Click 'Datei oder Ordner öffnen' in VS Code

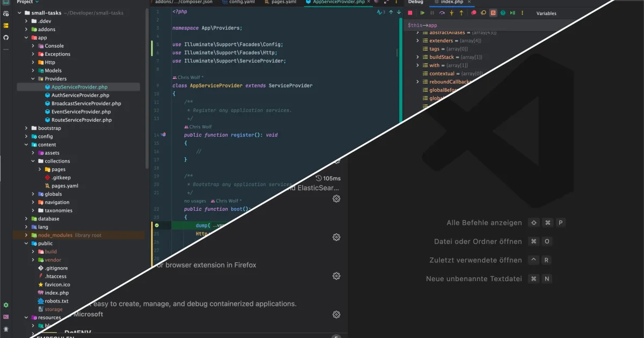point(478,241)
